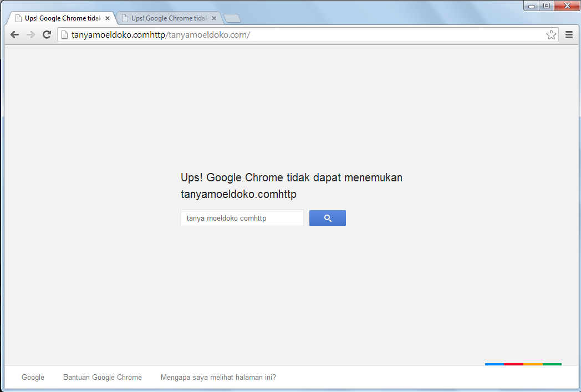581x392 pixels.
Task: Click the blue search magnifier button
Action: click(x=328, y=218)
